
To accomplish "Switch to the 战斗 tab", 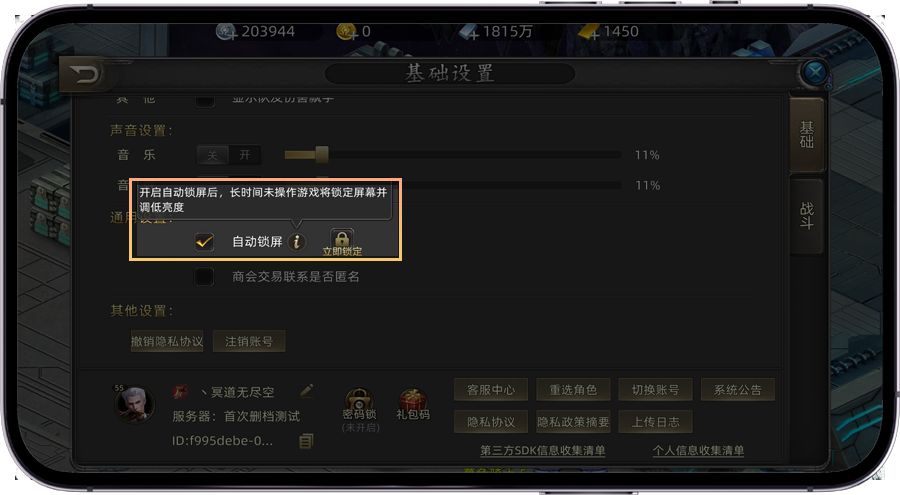I will (806, 216).
